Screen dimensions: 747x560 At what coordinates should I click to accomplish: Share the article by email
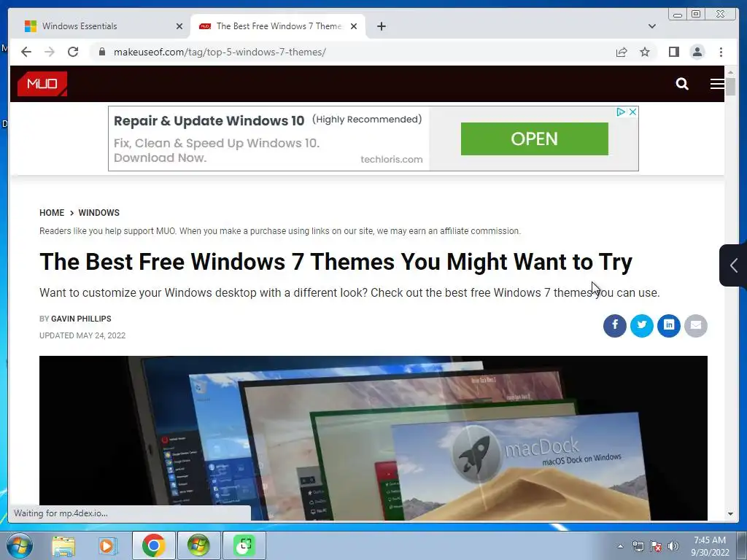tap(696, 326)
